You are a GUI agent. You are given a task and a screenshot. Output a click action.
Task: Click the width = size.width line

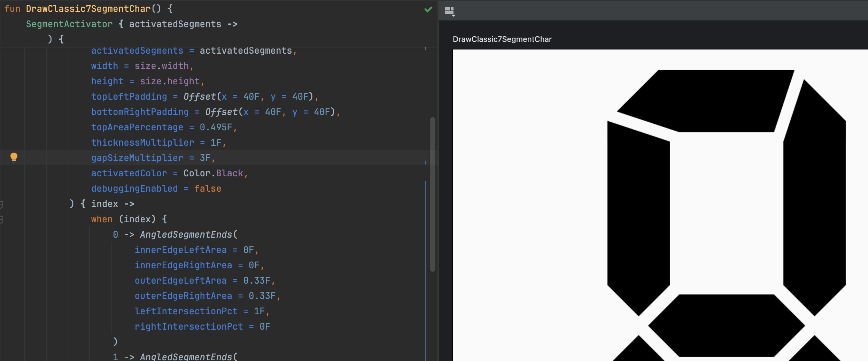(142, 66)
